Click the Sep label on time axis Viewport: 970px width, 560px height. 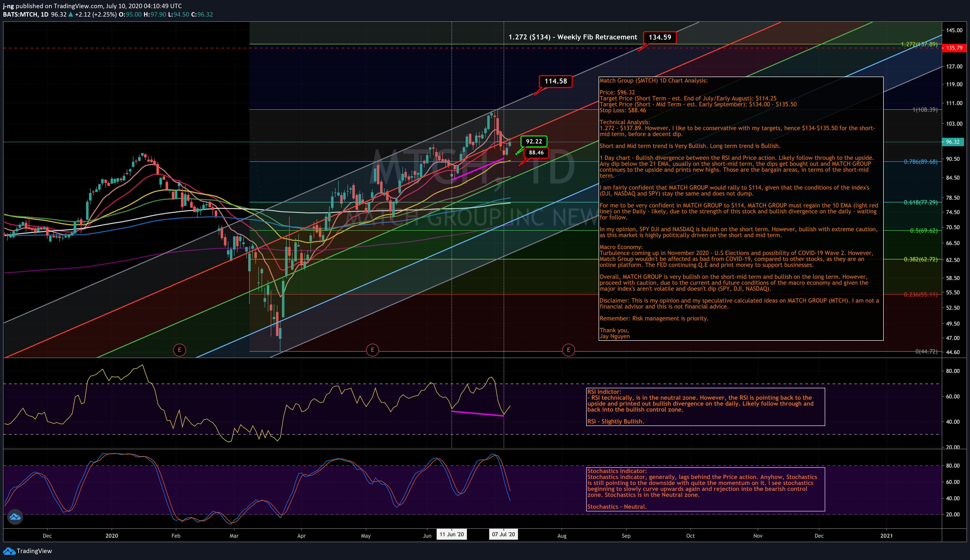626,536
